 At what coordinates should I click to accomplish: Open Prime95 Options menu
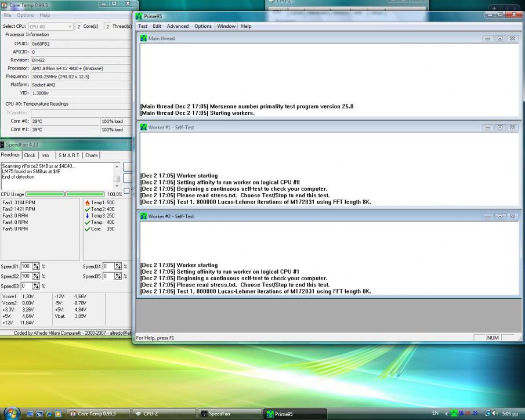203,26
